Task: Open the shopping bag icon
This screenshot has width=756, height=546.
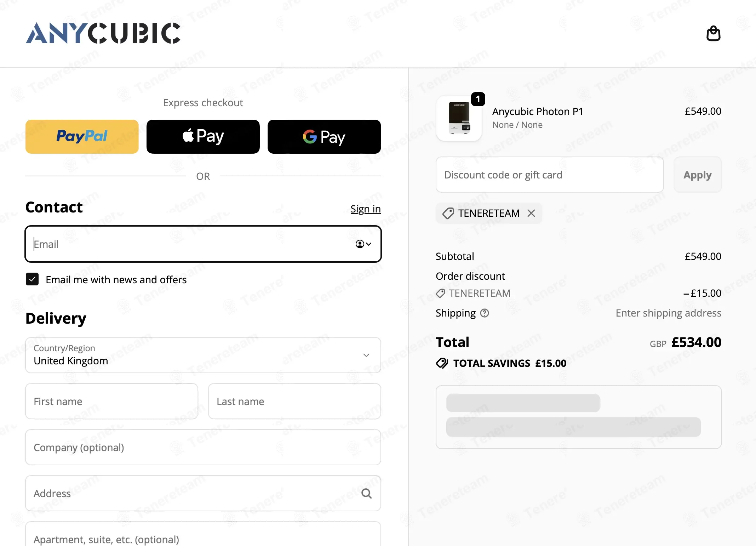Action: coord(713,34)
